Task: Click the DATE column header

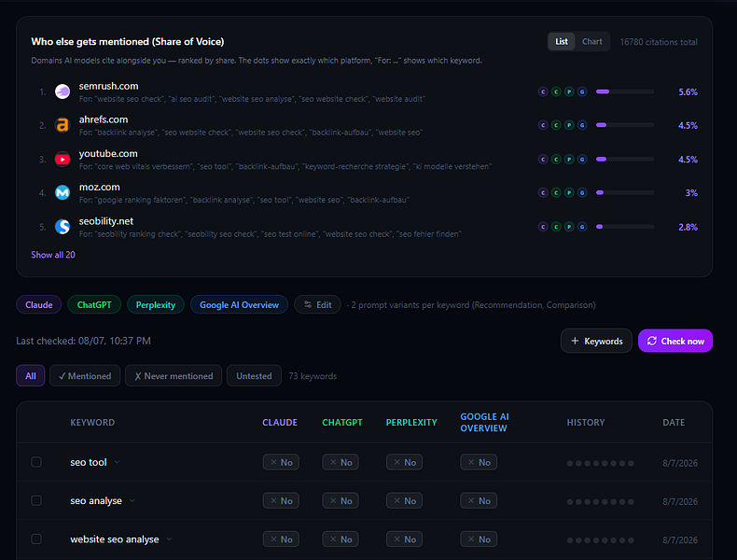Action: tap(674, 422)
